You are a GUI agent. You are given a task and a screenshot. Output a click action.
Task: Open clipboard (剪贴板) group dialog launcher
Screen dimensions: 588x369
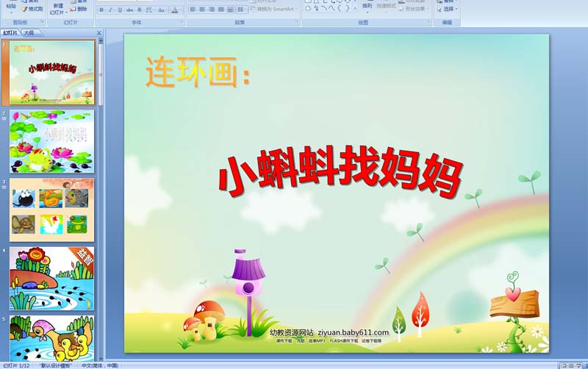[43, 22]
